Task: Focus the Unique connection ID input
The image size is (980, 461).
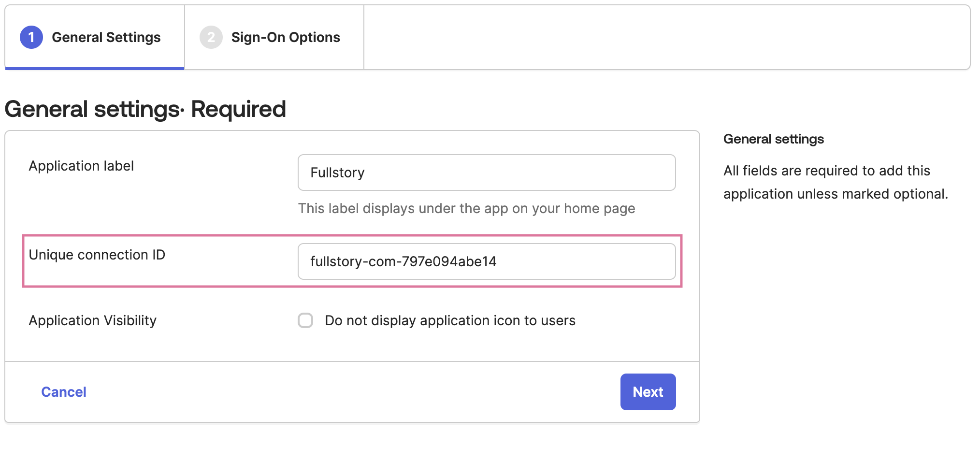Action: tap(486, 261)
